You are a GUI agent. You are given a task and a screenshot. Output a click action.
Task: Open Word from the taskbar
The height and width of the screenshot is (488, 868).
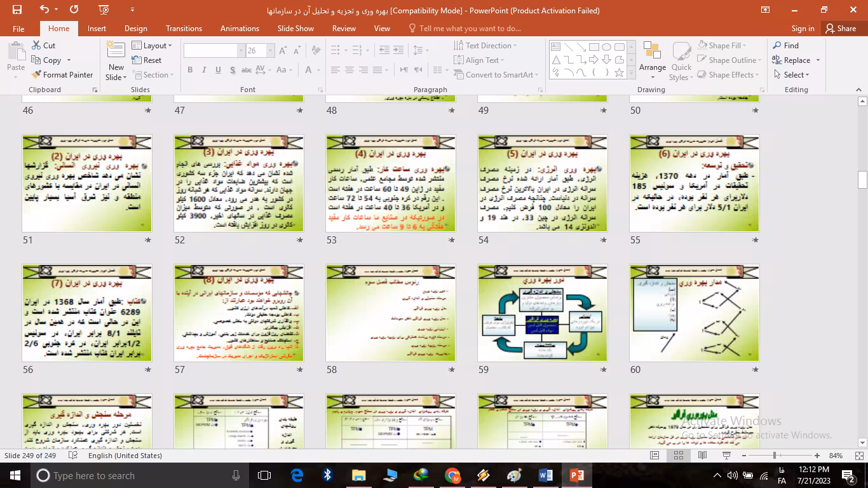(x=546, y=475)
